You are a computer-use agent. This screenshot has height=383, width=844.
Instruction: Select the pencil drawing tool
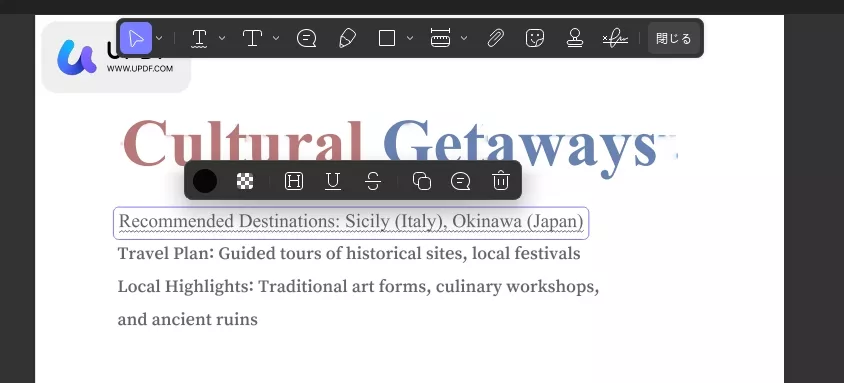click(347, 38)
